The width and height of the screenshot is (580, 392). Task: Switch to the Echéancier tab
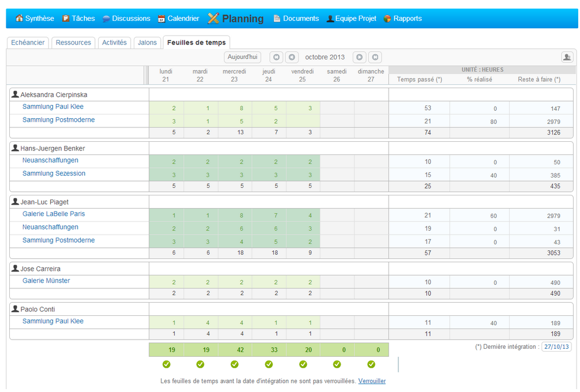[x=28, y=43]
